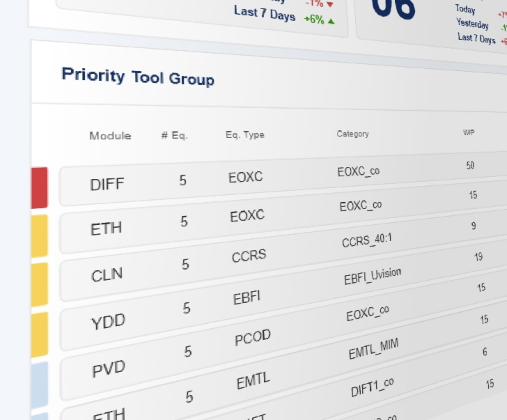Click WIP value 15 in EMTL_MIM row
The image size is (507, 420).
[484, 319]
